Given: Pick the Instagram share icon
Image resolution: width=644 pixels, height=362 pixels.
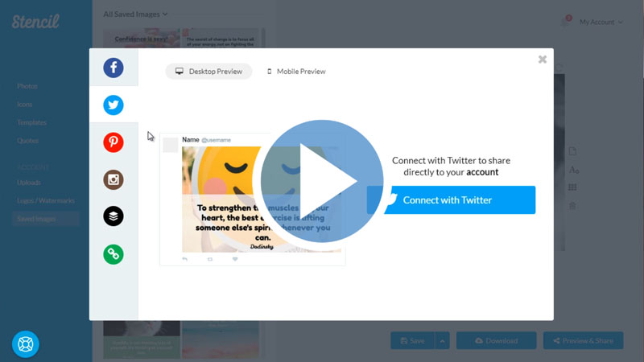Looking at the screenshot, I should click(114, 179).
